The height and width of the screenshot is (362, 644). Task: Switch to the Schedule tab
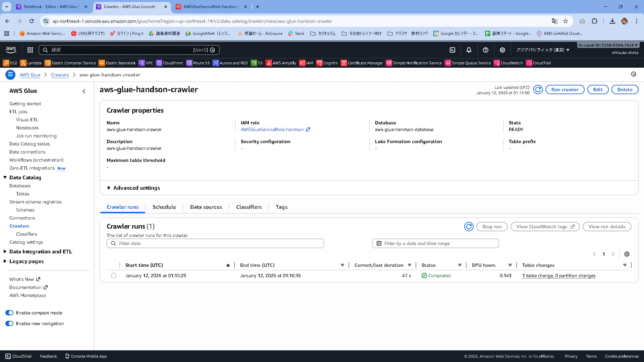tap(164, 207)
